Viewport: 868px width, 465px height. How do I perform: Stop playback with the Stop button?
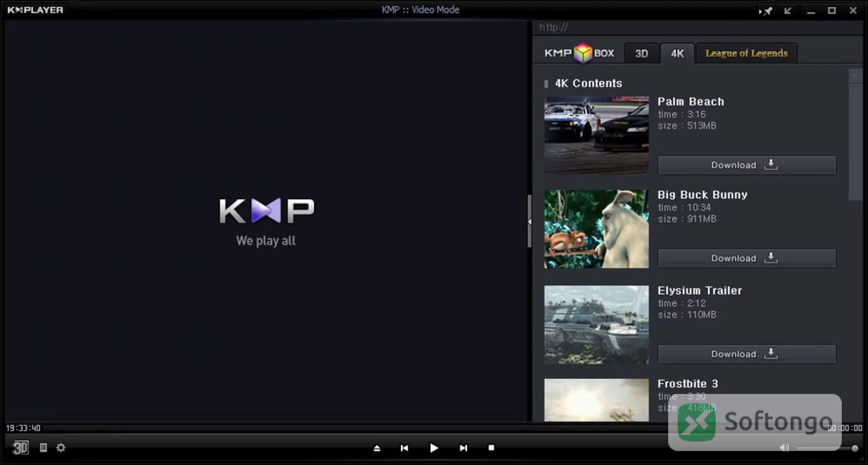point(491,448)
